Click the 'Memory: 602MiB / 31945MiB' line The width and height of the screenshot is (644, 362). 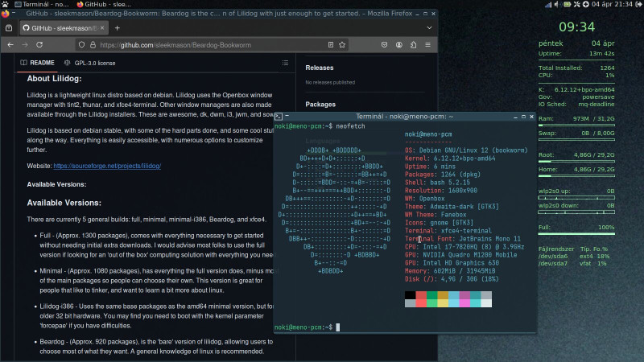pos(450,271)
